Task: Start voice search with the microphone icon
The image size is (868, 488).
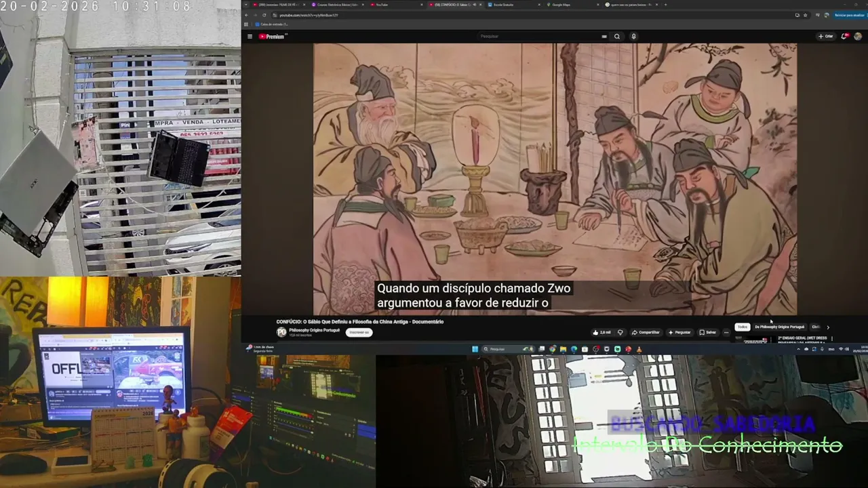Action: coord(633,37)
